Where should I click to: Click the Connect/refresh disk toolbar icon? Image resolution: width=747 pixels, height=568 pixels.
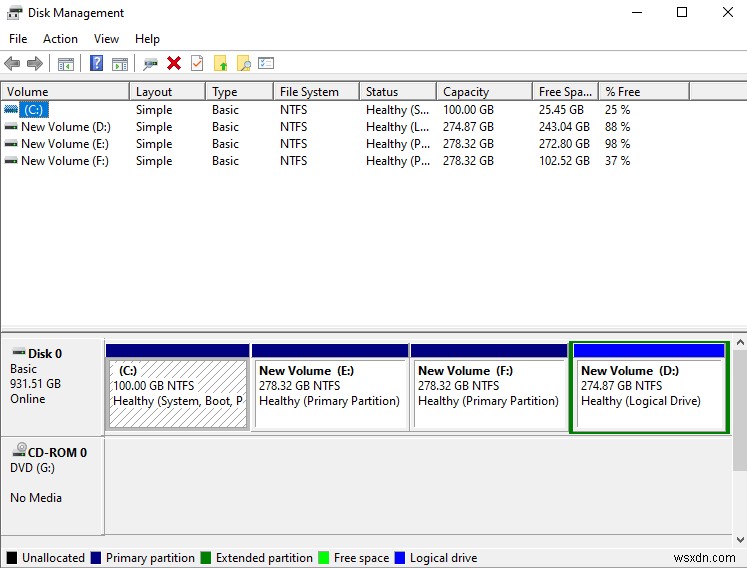[151, 64]
